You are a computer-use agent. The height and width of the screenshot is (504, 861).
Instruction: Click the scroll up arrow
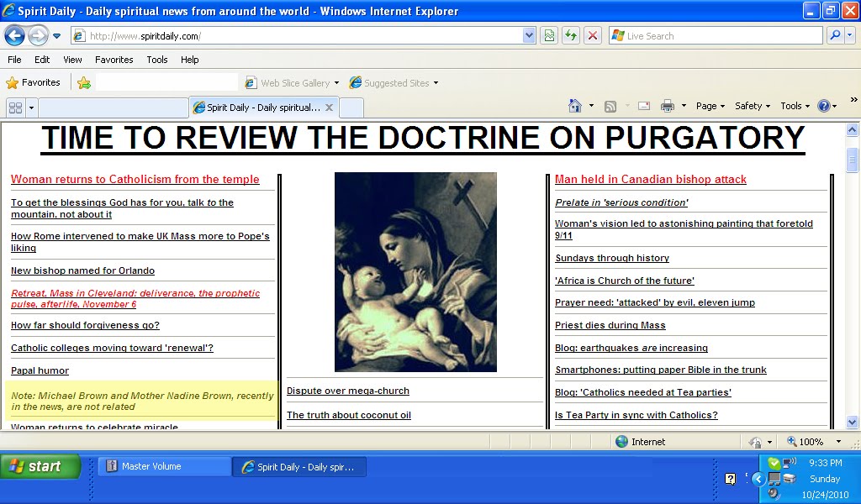click(x=853, y=130)
